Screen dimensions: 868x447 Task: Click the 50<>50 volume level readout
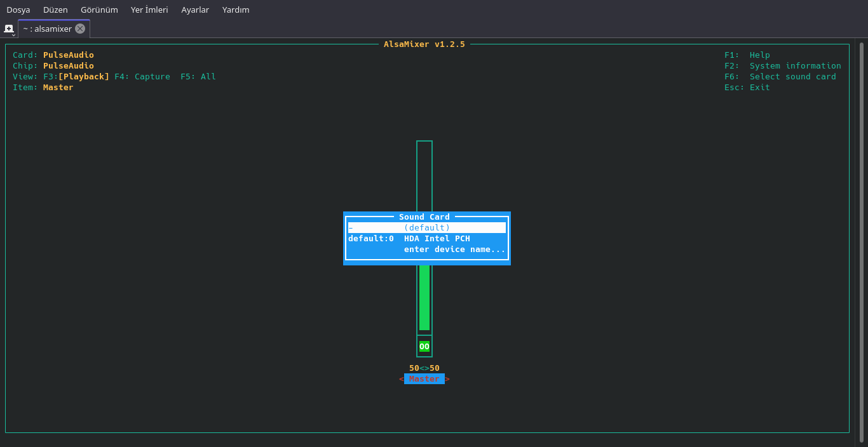click(x=424, y=368)
